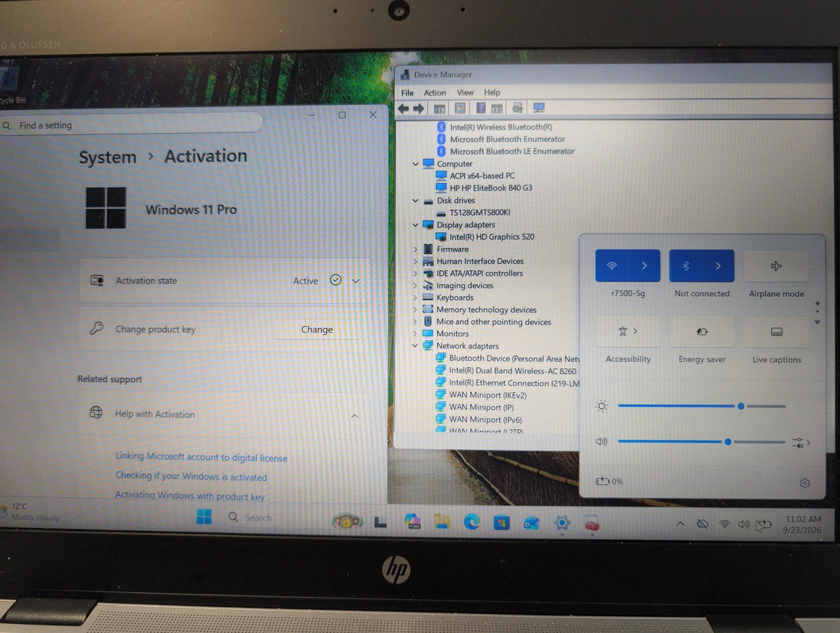Open Microsoft 365 Copilot from the taskbar

412,522
